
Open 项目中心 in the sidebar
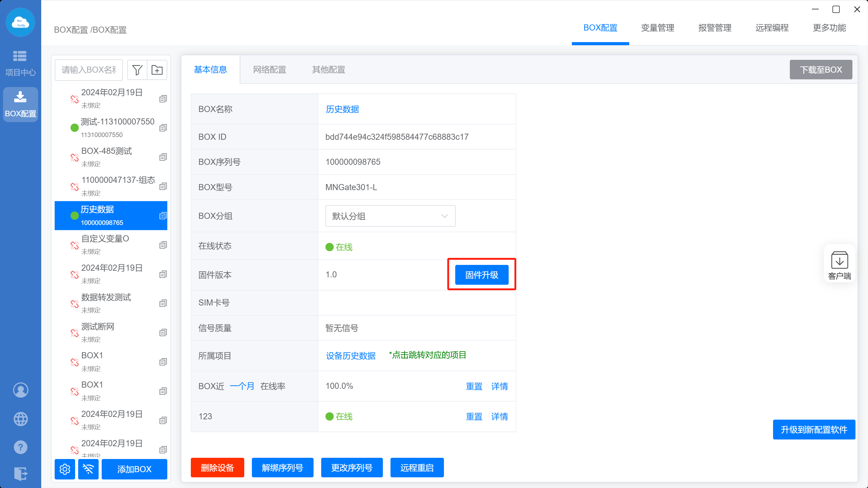[20, 63]
